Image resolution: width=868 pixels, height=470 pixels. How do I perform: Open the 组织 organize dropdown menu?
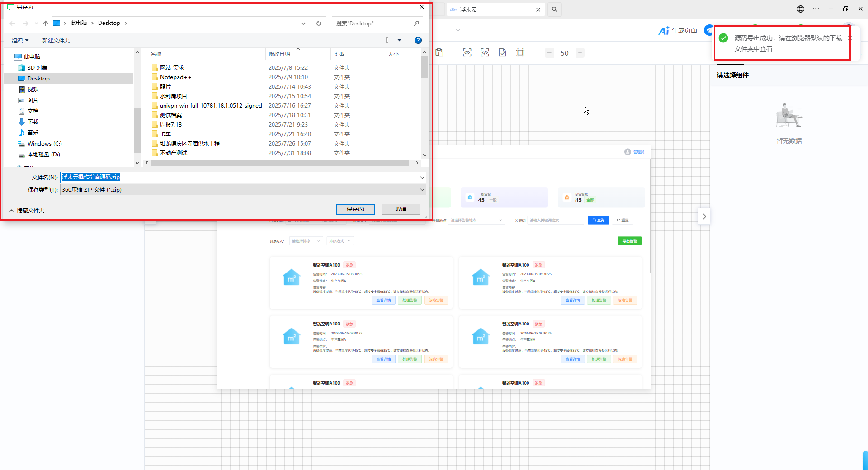point(20,41)
